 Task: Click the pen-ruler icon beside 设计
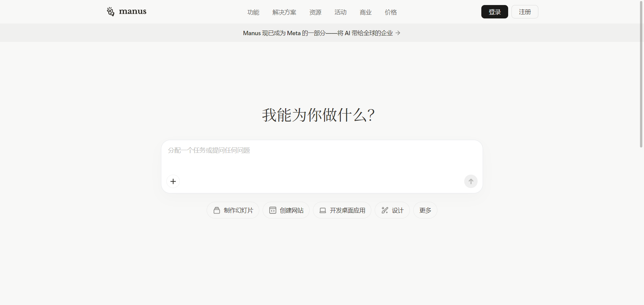coord(385,210)
